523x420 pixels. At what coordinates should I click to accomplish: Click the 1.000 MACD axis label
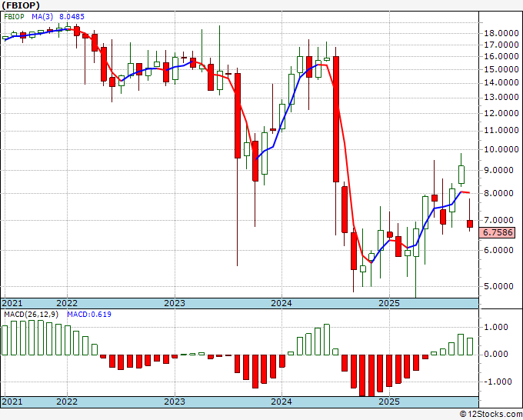click(496, 327)
